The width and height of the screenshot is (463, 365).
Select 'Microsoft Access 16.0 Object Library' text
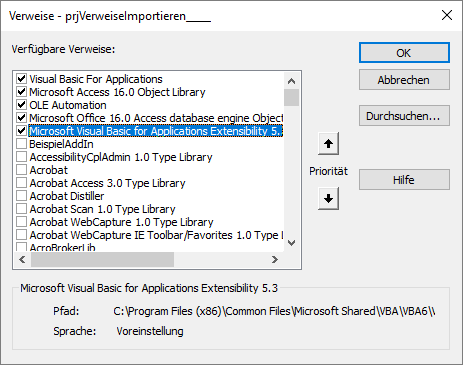coord(117,92)
